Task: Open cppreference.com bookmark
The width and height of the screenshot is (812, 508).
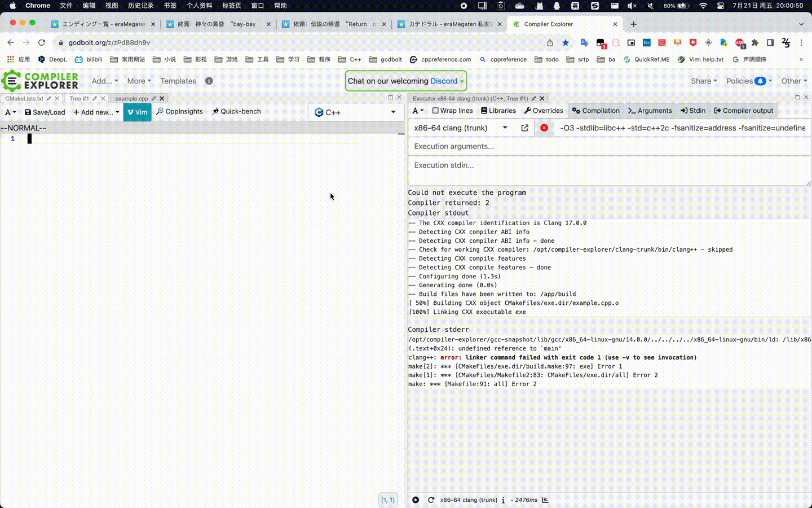Action: [x=440, y=59]
